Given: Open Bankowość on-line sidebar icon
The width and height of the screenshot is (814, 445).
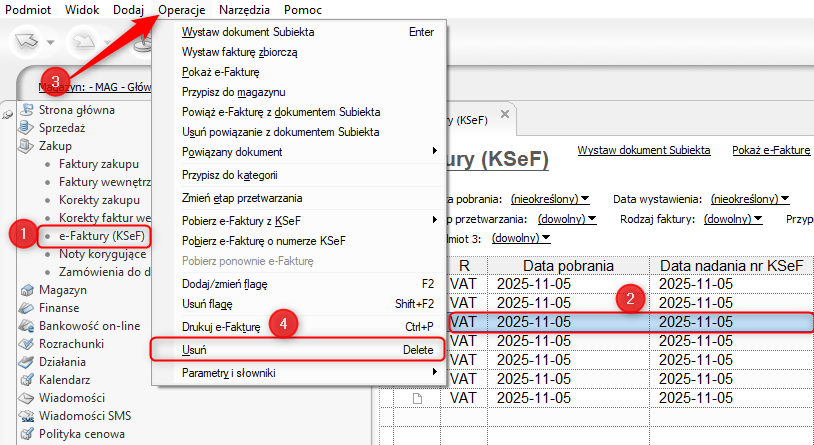Looking at the screenshot, I should click(x=28, y=326).
